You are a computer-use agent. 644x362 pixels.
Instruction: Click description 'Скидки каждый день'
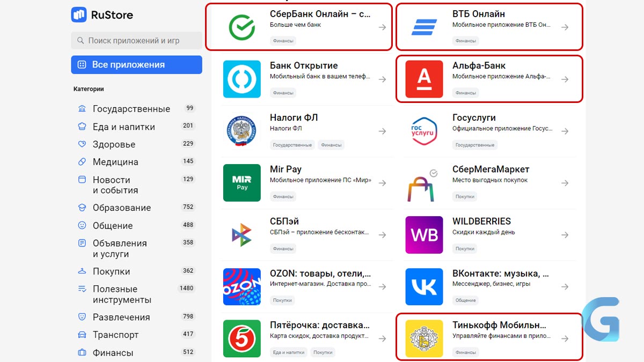click(484, 232)
